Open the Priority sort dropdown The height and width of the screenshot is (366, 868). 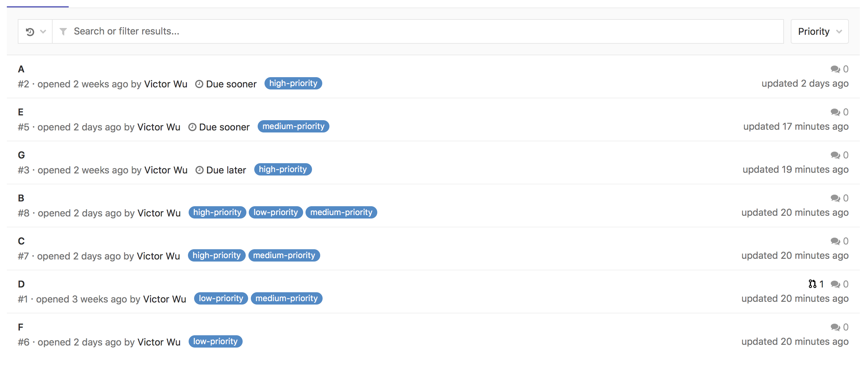(x=819, y=31)
